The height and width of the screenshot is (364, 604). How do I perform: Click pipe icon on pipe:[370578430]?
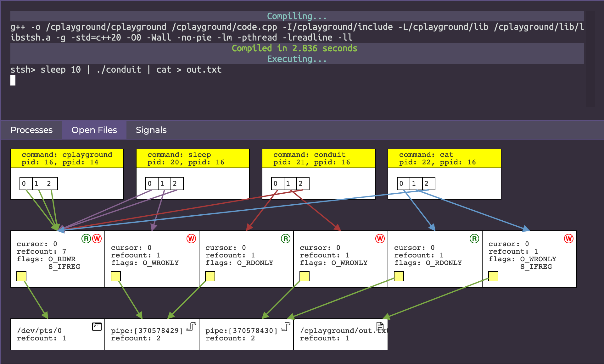point(286,327)
